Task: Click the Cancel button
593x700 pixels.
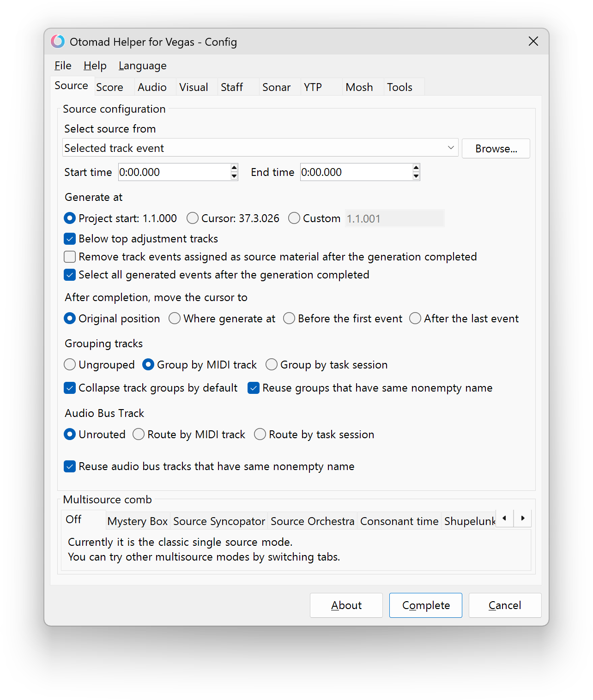Action: tap(505, 605)
